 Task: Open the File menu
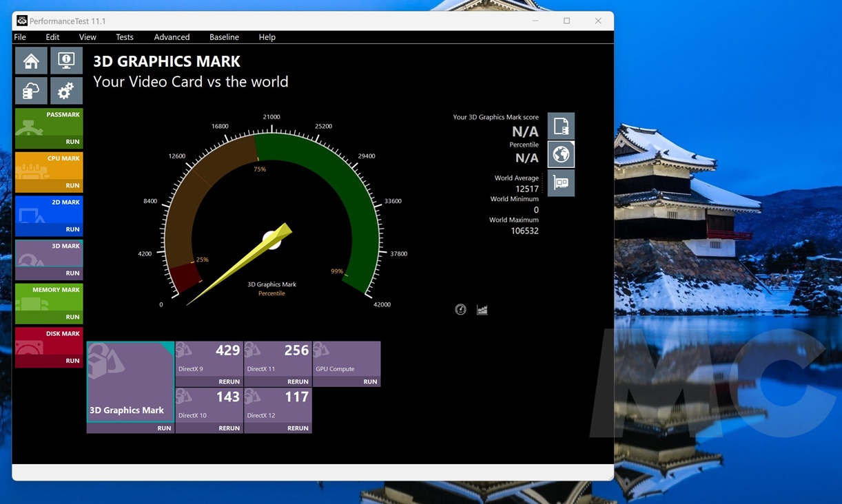[20, 37]
